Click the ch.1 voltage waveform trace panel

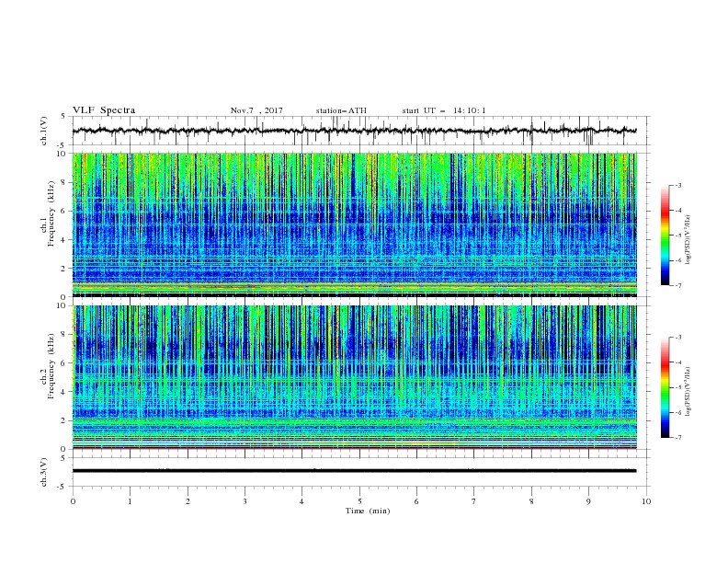(361, 131)
